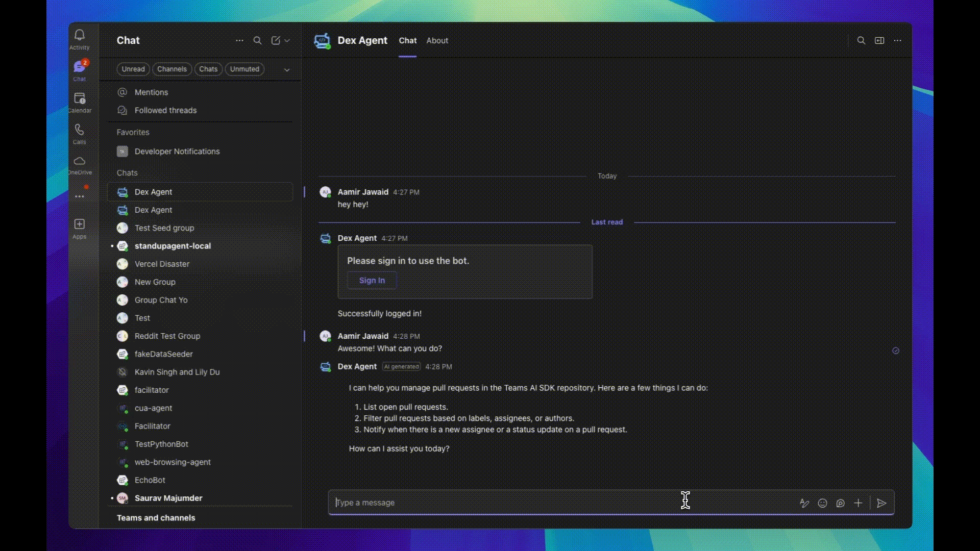980x551 pixels.
Task: Collapse the Chats section header
Action: coord(127,173)
